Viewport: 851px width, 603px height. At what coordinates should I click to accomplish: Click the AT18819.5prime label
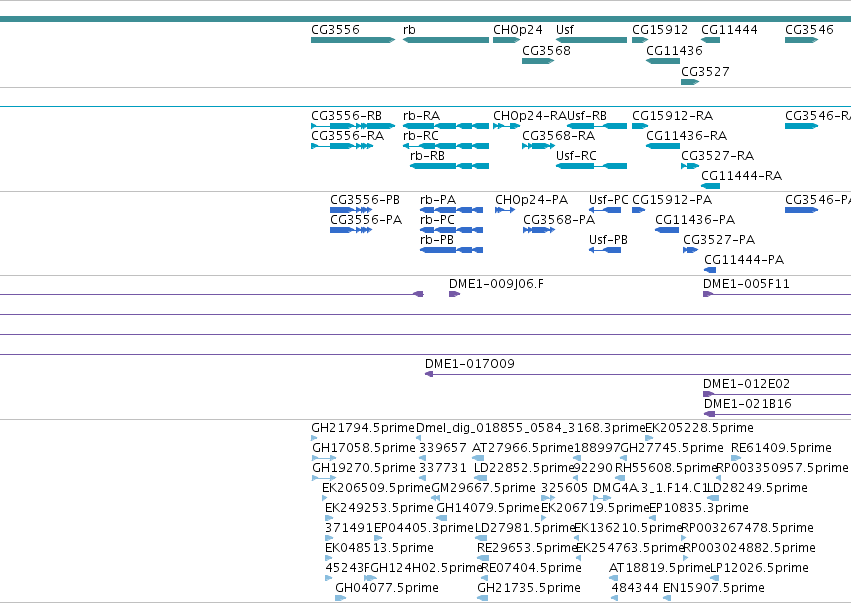[660, 568]
